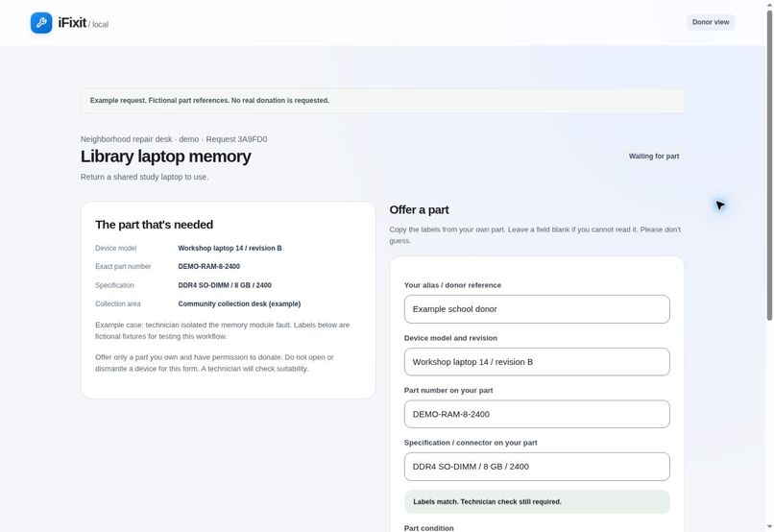Click Return a shared study laptop subtitle
This screenshot has height=532, width=774.
(x=144, y=177)
